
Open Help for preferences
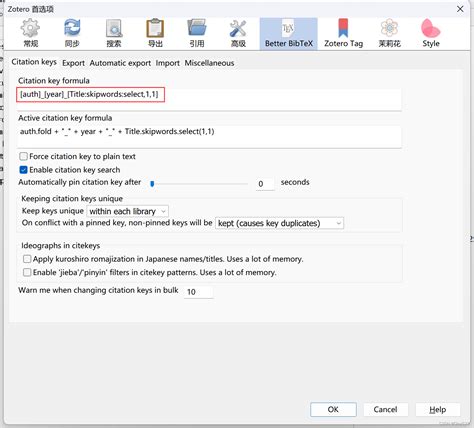point(438,409)
